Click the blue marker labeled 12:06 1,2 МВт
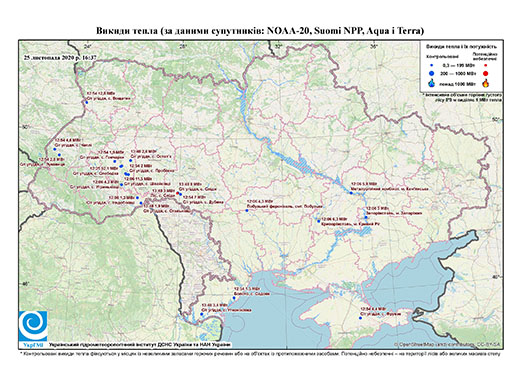This screenshot has width=520, height=368. (137, 198)
